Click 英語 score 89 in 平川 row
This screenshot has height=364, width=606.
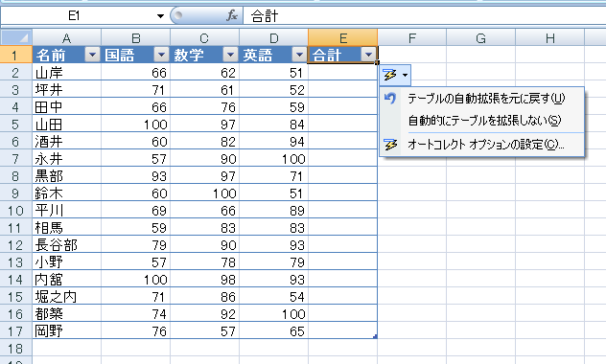point(273,210)
